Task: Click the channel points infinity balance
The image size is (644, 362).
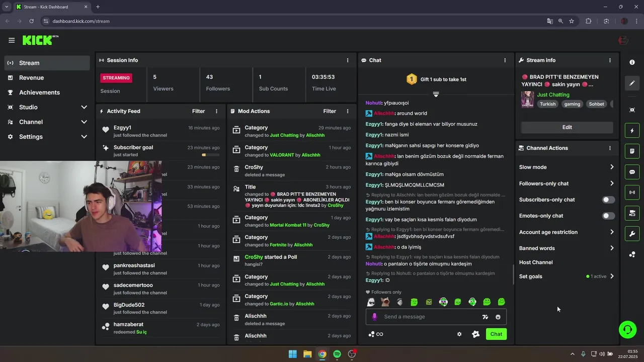Action: [376, 334]
